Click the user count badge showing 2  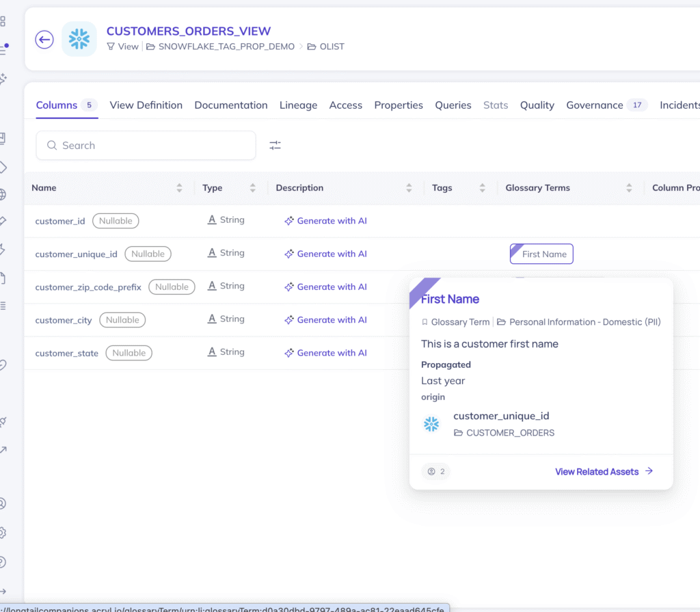(x=435, y=471)
